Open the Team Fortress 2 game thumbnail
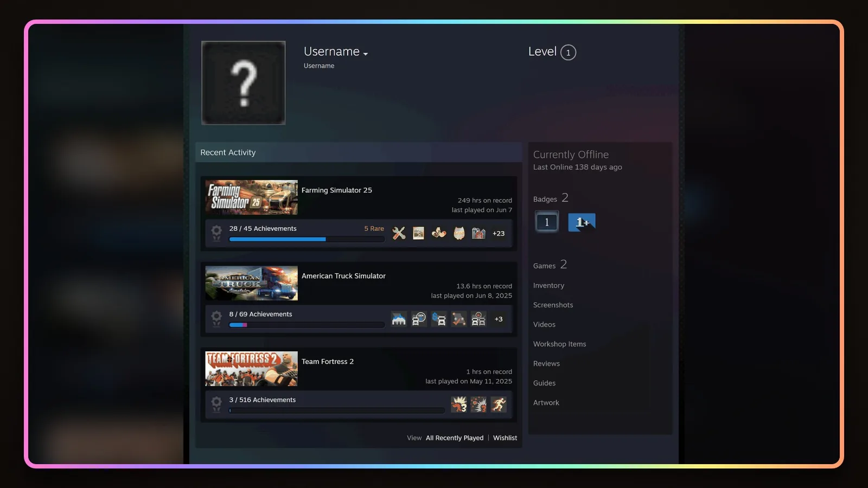 pos(251,369)
